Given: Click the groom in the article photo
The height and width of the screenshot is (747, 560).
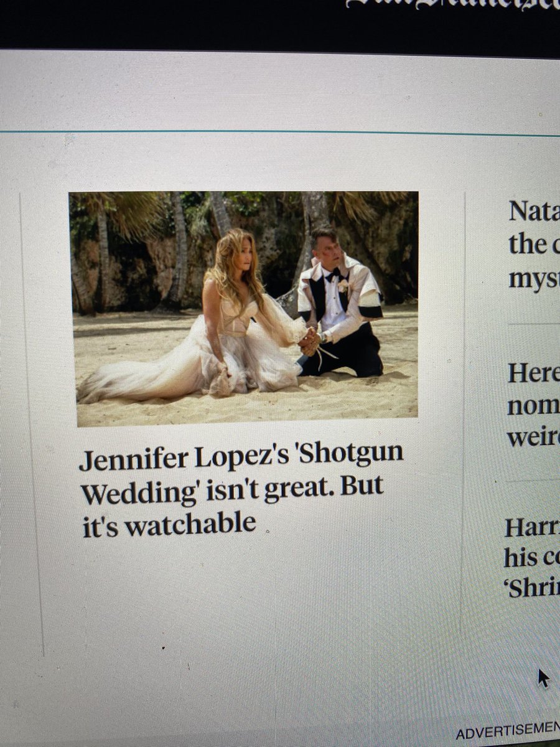Looking at the screenshot, I should [x=336, y=299].
